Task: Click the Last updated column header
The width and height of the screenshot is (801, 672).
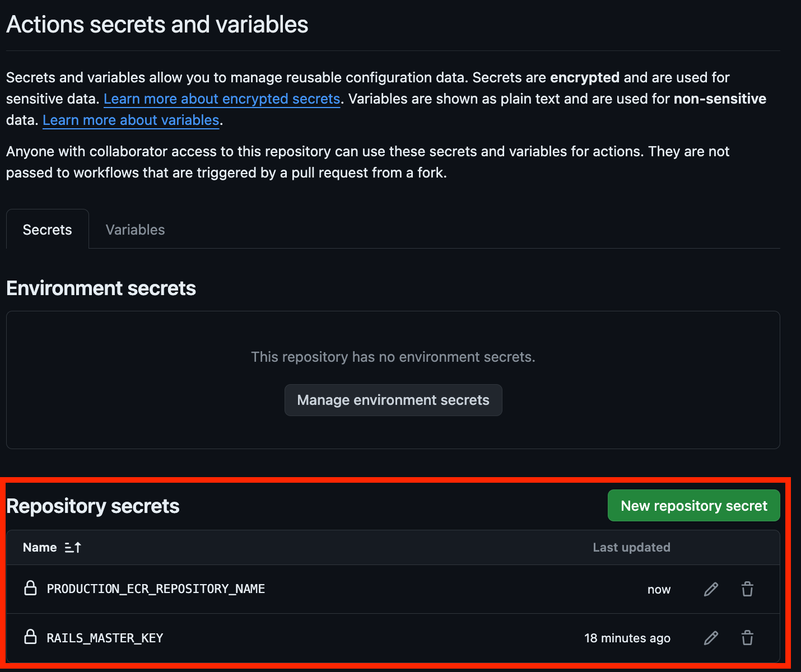Action: coord(631,547)
